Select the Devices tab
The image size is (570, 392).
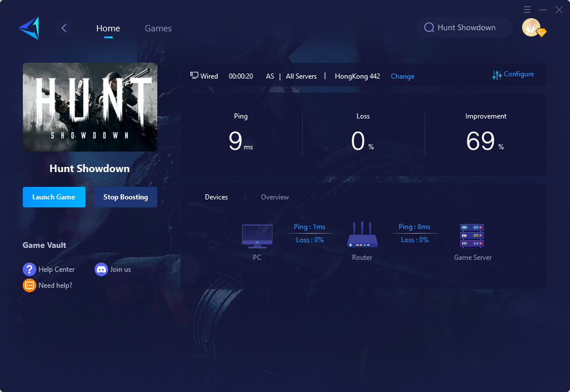pyautogui.click(x=216, y=197)
